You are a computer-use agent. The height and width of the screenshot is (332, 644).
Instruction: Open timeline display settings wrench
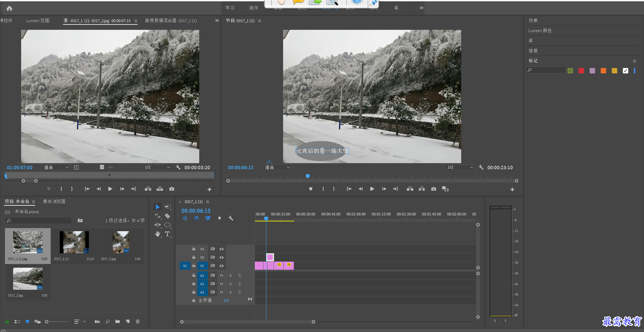(231, 218)
